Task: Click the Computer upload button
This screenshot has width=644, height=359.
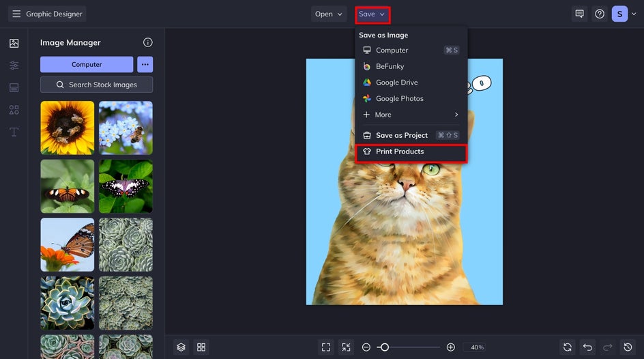Action: pyautogui.click(x=87, y=64)
